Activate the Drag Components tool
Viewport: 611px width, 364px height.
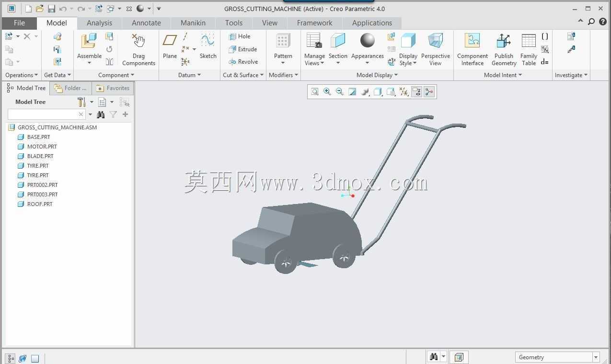coord(138,49)
